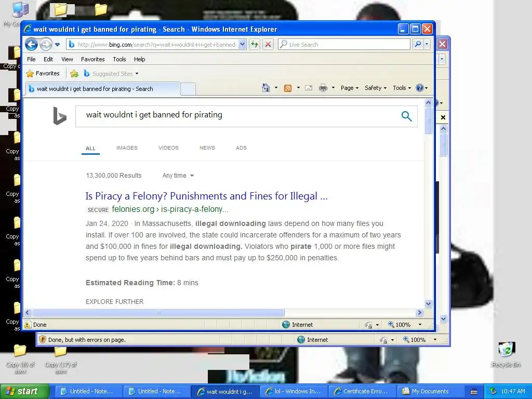This screenshot has width=532, height=399.
Task: Click the felonies.org URL link
Action: [x=170, y=209]
